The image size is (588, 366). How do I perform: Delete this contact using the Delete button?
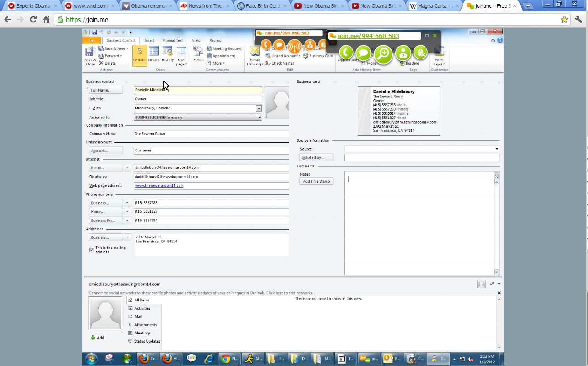pos(108,63)
